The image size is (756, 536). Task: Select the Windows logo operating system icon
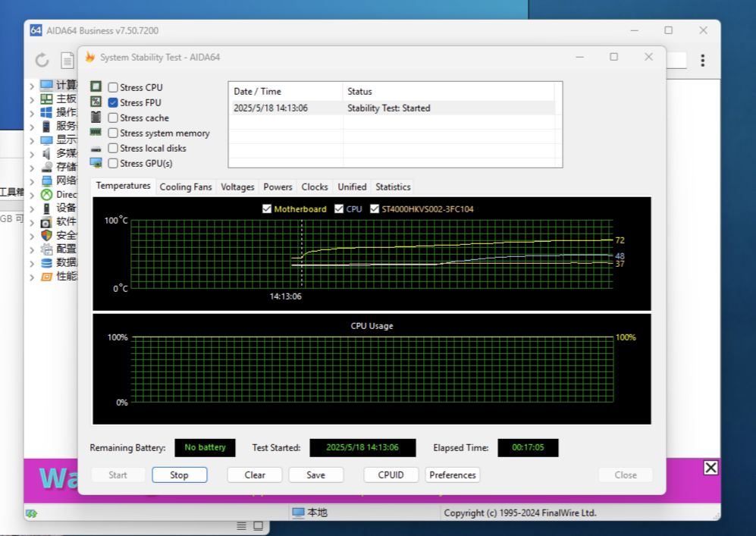click(x=47, y=112)
